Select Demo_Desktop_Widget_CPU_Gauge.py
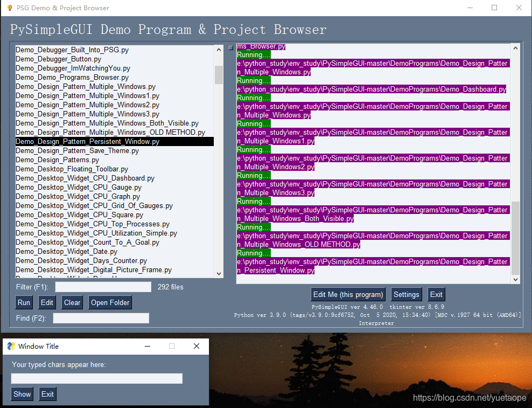This screenshot has height=408, width=532. coord(115,188)
